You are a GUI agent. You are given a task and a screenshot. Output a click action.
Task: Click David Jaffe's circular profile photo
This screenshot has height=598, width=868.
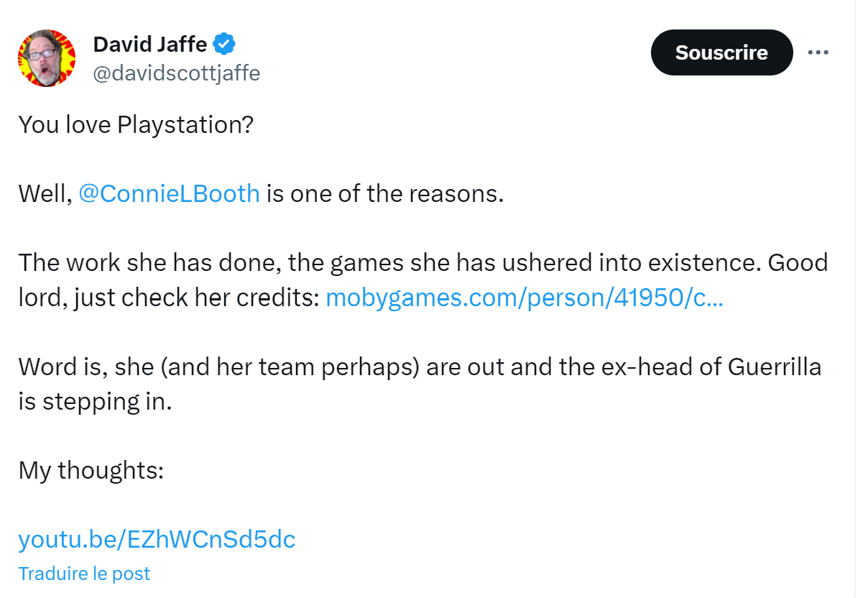pyautogui.click(x=47, y=57)
